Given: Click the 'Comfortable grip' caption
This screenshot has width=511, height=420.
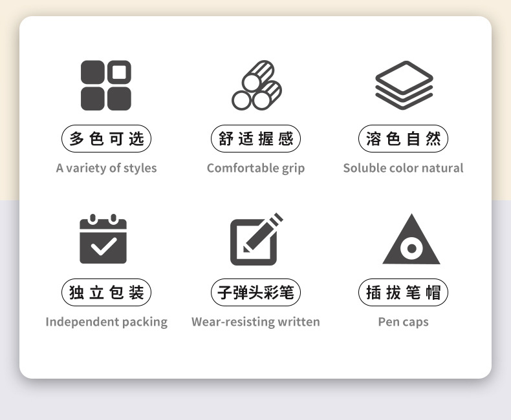Looking at the screenshot, I should coord(256,168).
